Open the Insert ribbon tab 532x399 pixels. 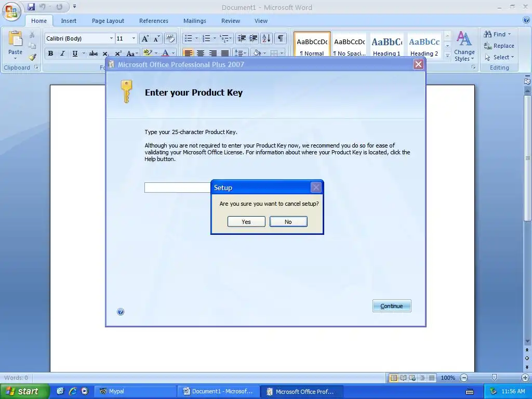pyautogui.click(x=69, y=21)
